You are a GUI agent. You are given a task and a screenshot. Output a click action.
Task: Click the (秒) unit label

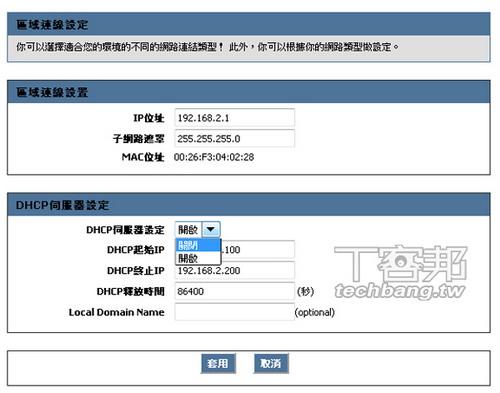tap(305, 291)
